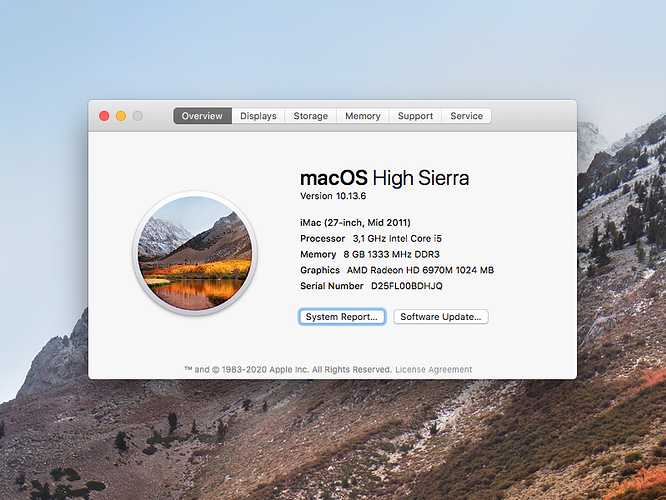Click the iMac (27-inch, Mid 2011) text
Image resolution: width=666 pixels, height=500 pixels.
(x=355, y=223)
